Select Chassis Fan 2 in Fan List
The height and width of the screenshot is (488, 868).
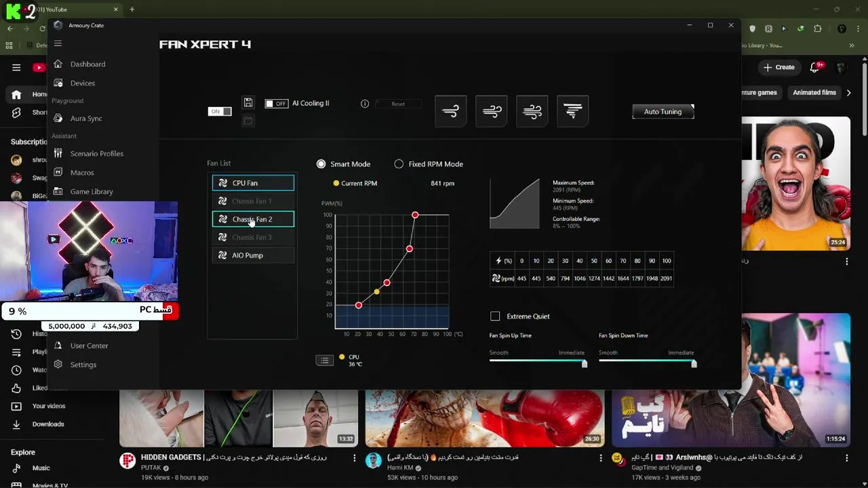tap(253, 219)
